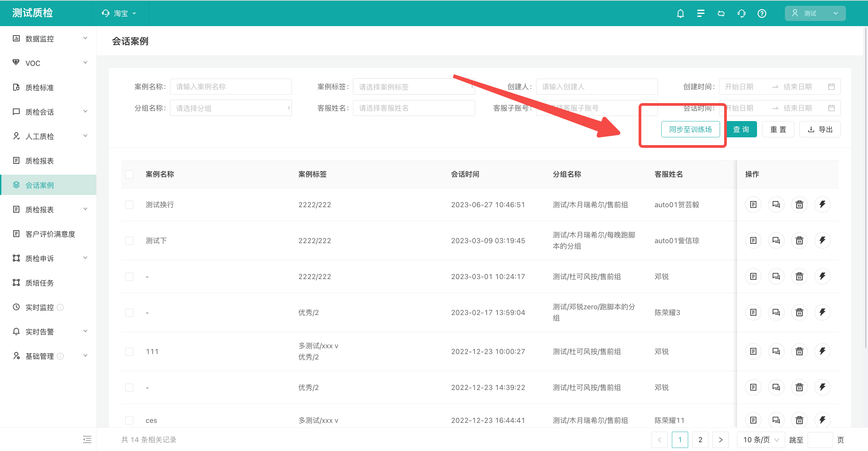The height and width of the screenshot is (451, 868).
Task: Open the 客服姓名 select field
Action: [x=414, y=108]
